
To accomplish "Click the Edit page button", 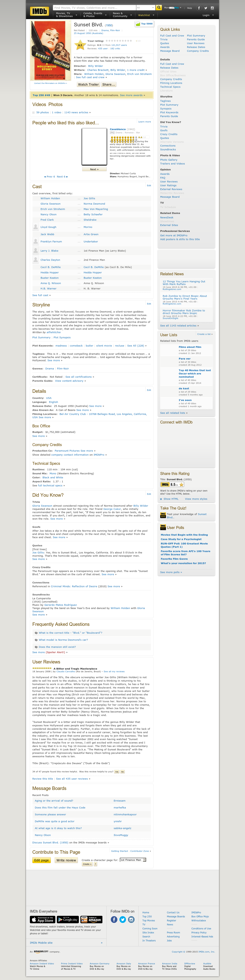I will pyautogui.click(x=42, y=860).
